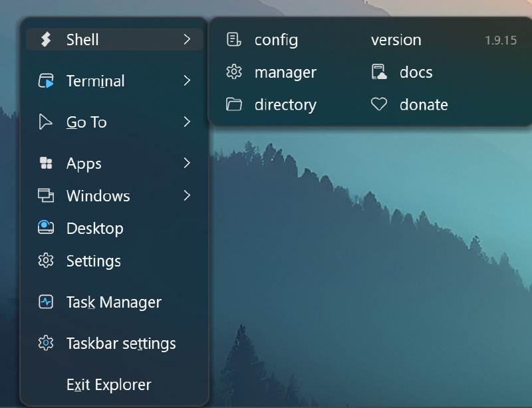Click the Task Manager activity icon

45,302
